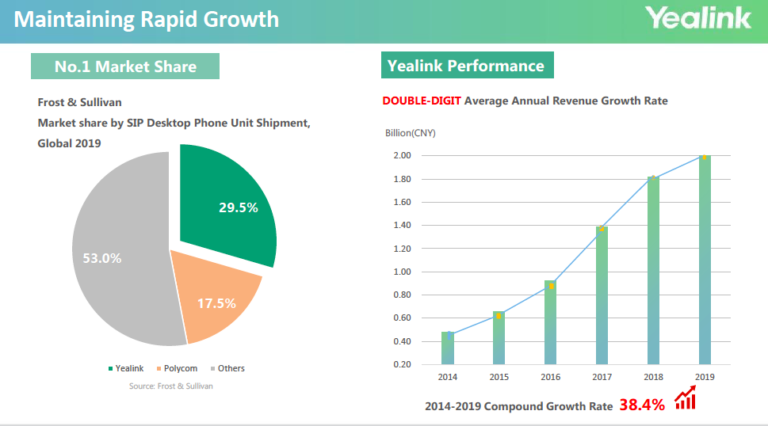768x426 pixels.
Task: Click the '29.5%' pie label
Action: click(x=238, y=208)
